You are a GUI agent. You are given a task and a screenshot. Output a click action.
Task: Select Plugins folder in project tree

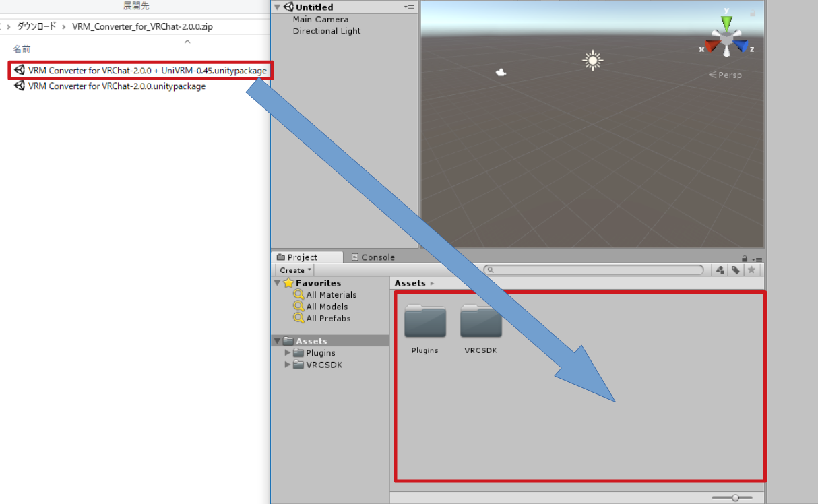click(314, 353)
